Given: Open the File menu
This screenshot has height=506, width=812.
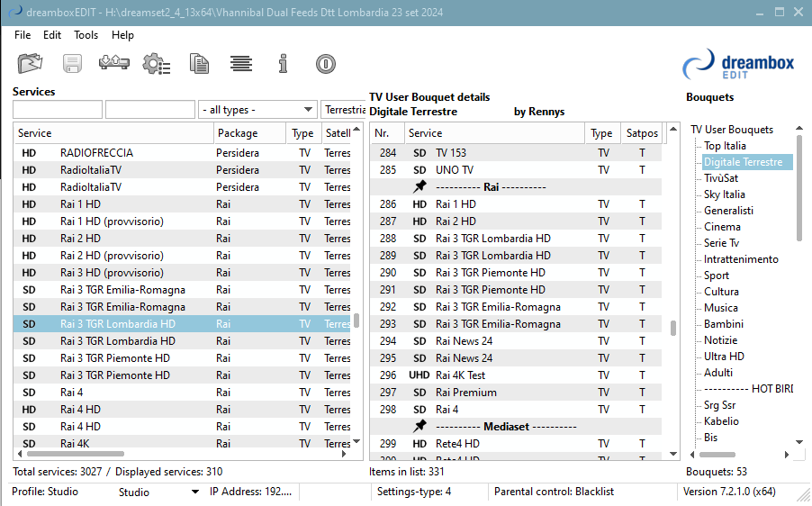Looking at the screenshot, I should point(23,35).
